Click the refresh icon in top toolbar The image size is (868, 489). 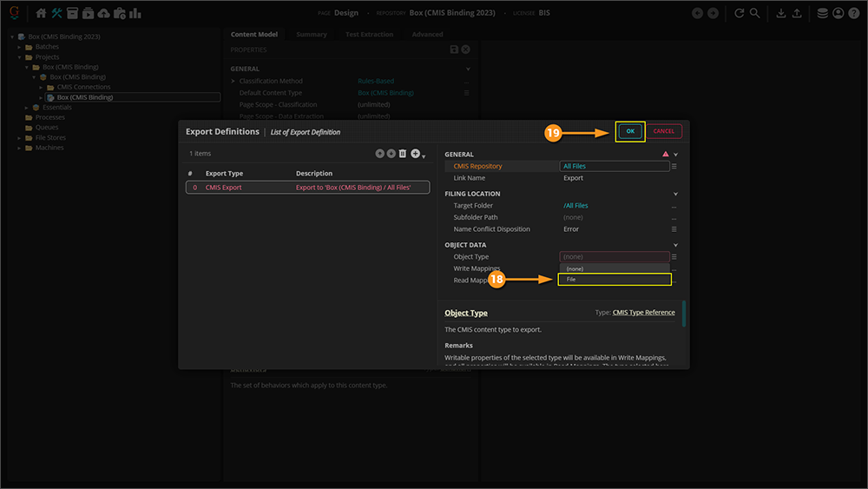coord(739,13)
